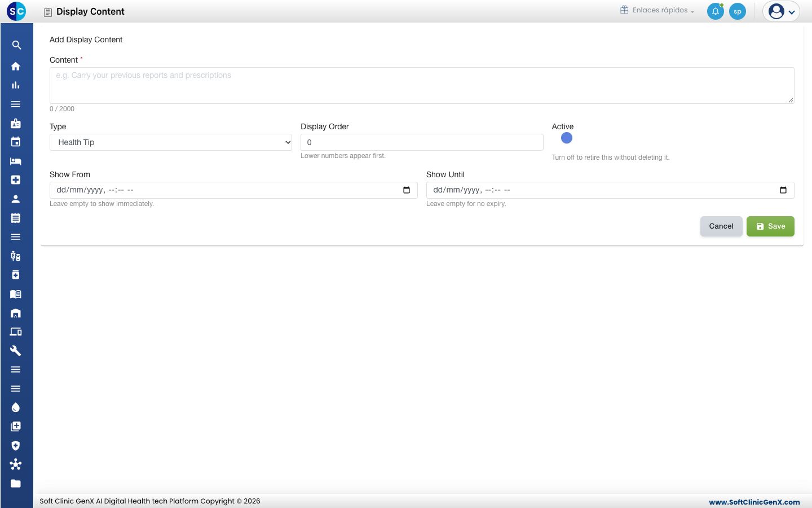Open the syringe and vial sidebar icon
812x508 pixels.
click(x=16, y=256)
